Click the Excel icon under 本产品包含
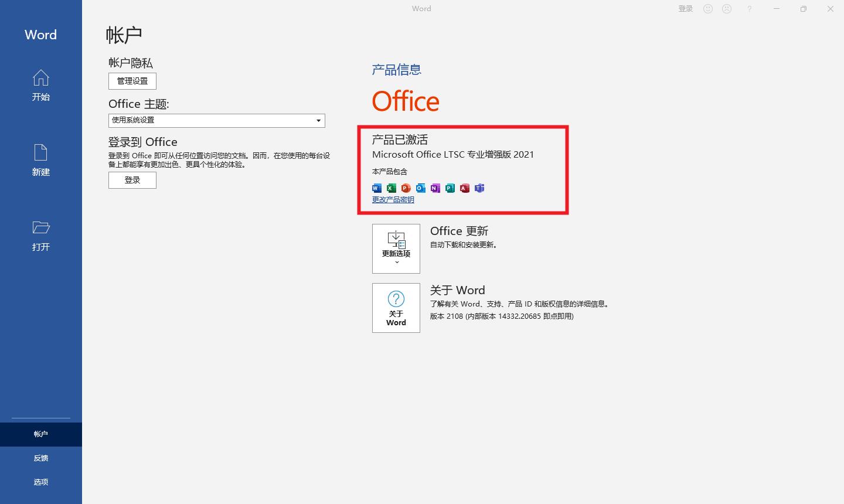This screenshot has height=504, width=844. tap(391, 188)
